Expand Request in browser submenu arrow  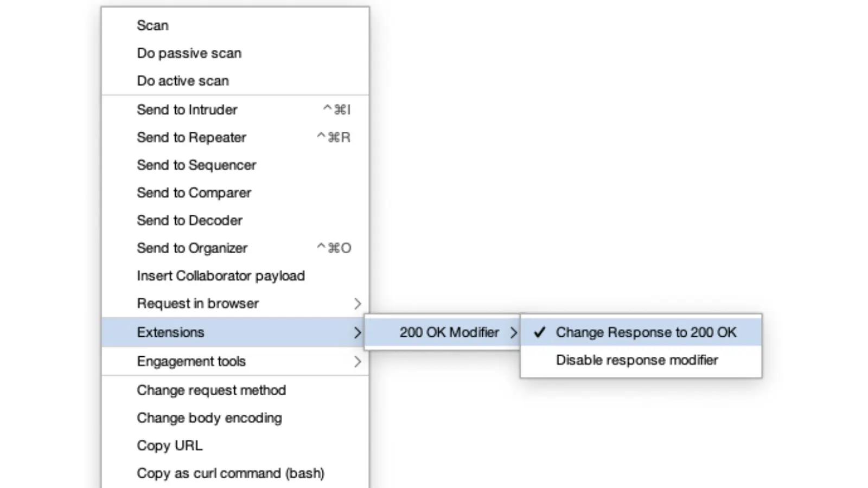357,304
